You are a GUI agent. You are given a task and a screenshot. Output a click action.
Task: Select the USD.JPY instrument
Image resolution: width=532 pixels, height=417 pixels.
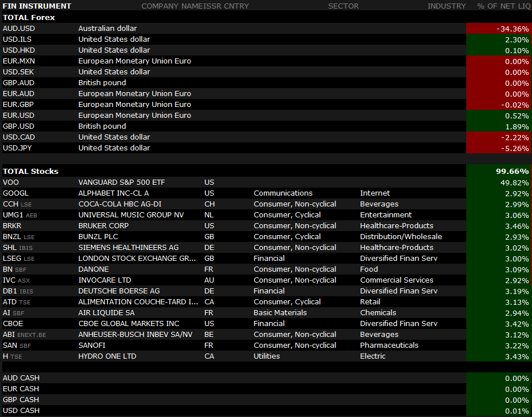[17, 148]
